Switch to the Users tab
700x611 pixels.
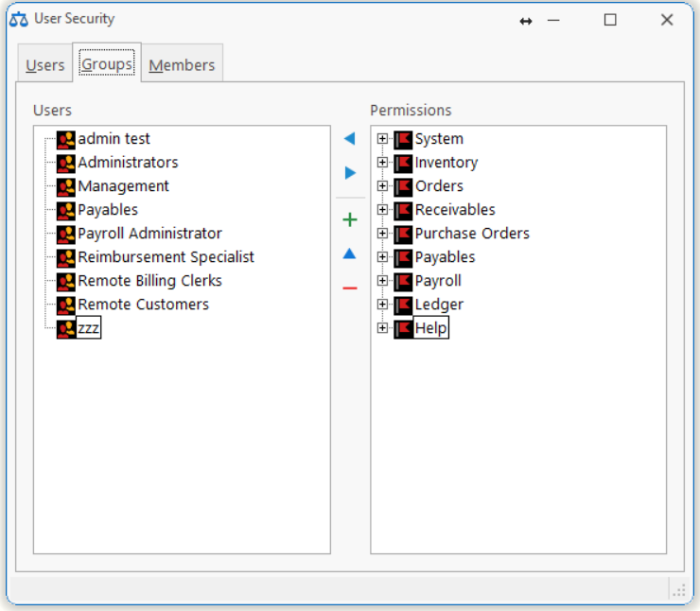44,65
